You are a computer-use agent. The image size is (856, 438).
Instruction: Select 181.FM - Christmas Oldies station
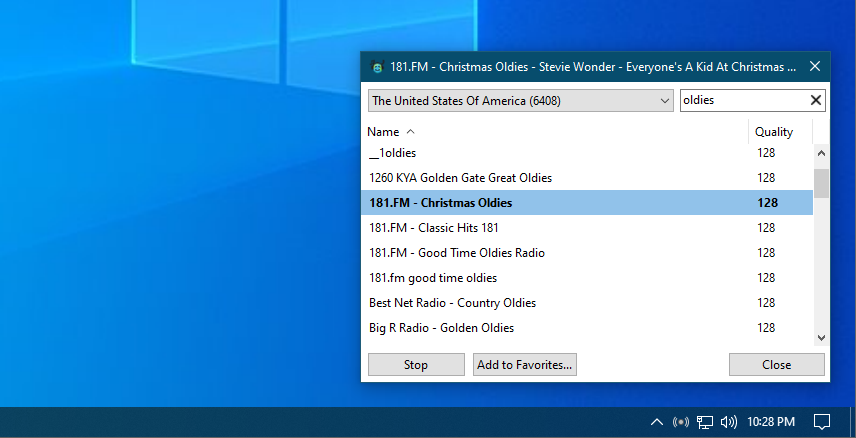[x=587, y=203]
